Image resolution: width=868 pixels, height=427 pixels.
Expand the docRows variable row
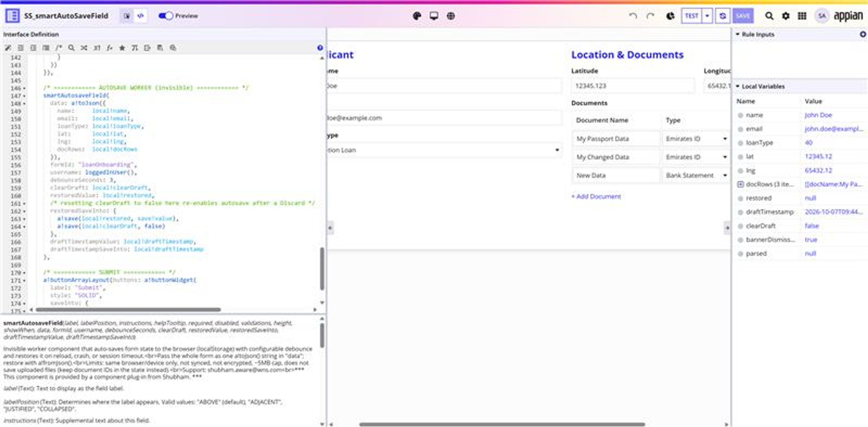pyautogui.click(x=740, y=184)
